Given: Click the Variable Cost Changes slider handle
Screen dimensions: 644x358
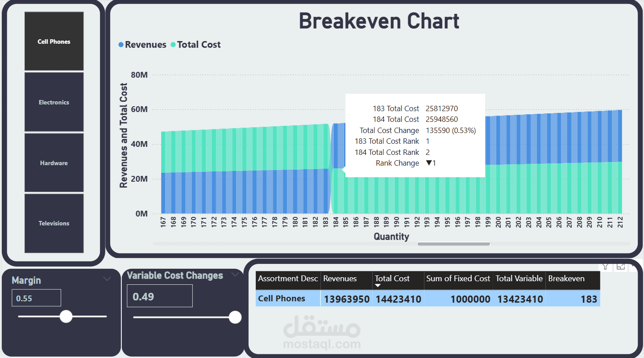Looking at the screenshot, I should pyautogui.click(x=235, y=317).
